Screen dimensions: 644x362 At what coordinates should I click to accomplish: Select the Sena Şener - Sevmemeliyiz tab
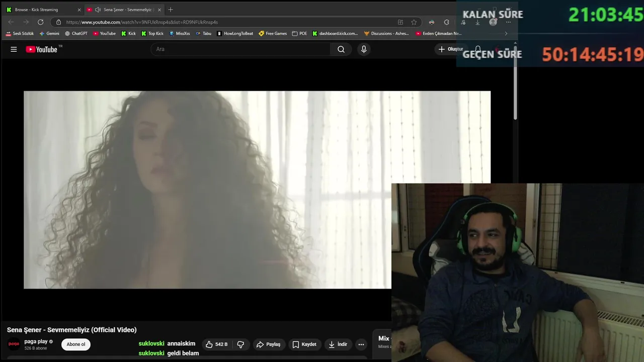click(124, 10)
